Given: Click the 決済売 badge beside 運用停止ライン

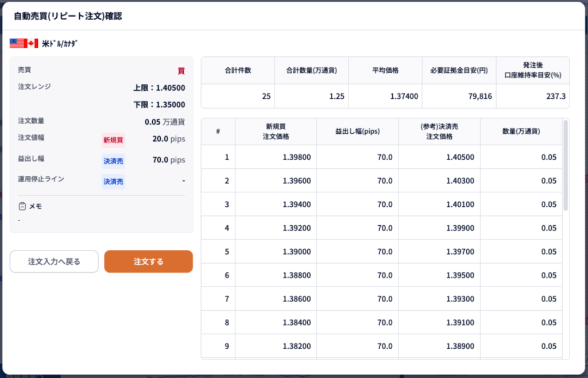Looking at the screenshot, I should point(113,181).
